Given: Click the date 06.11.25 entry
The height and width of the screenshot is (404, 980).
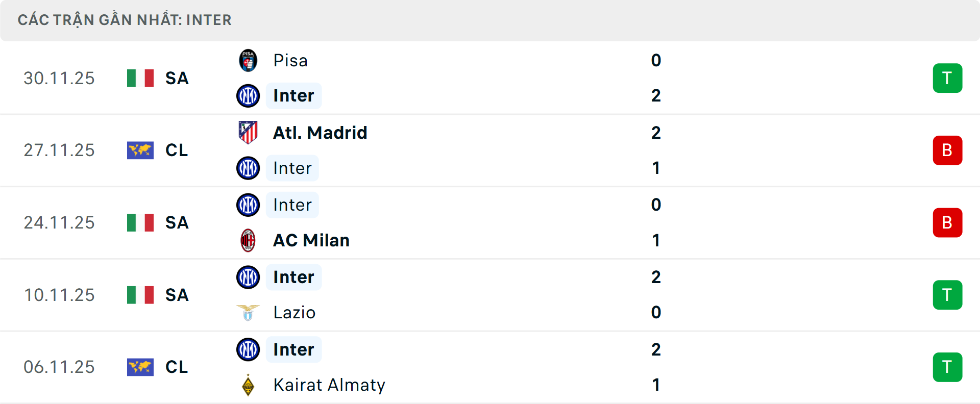Looking at the screenshot, I should [59, 367].
